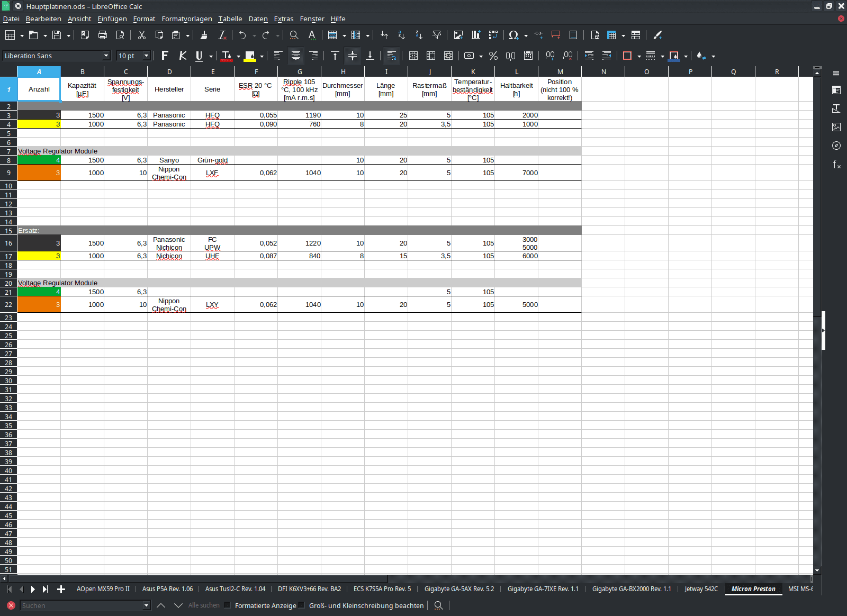Open the Formatvorlagen menu
The width and height of the screenshot is (847, 616).
(x=187, y=19)
